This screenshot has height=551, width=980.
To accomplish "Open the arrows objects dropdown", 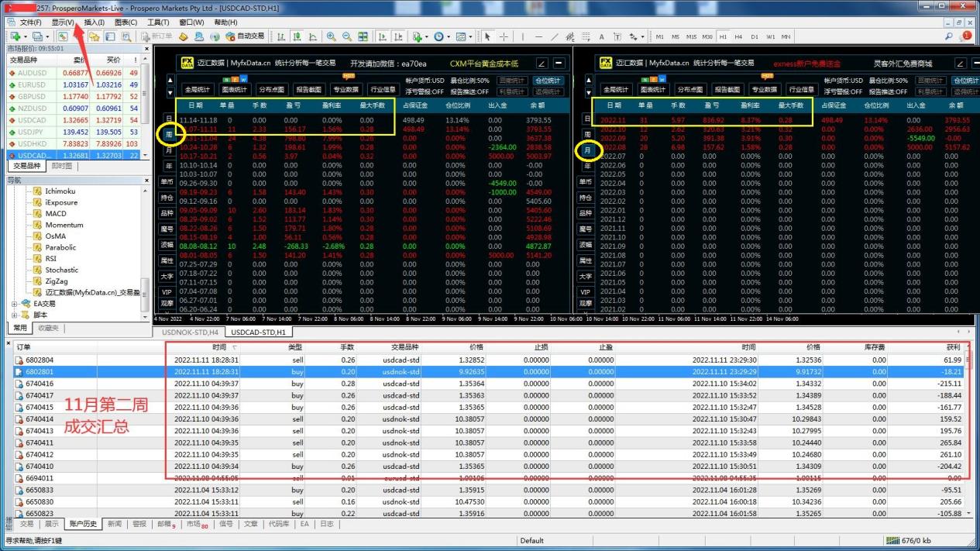I will click(636, 36).
